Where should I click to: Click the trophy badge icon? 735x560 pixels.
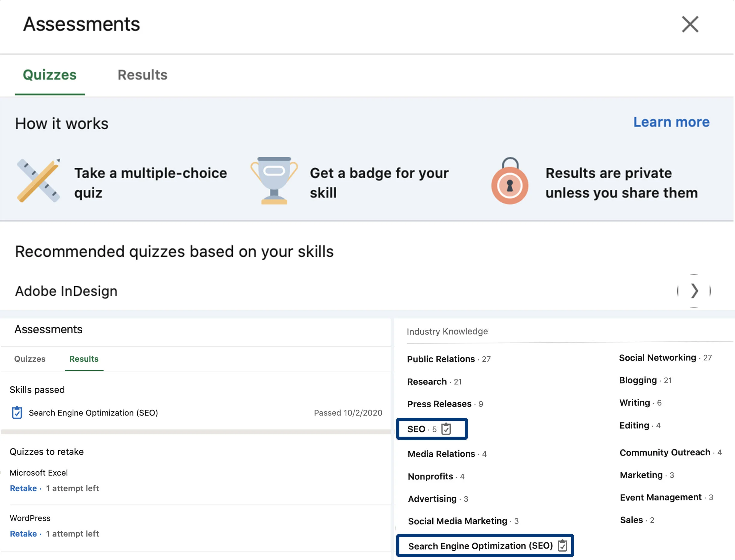tap(274, 180)
